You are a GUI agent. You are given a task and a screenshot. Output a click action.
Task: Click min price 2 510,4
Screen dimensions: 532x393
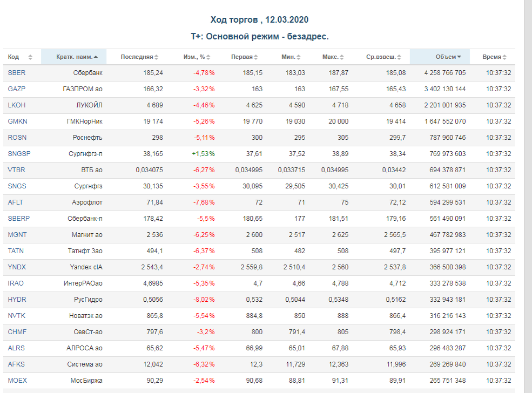point(294,267)
